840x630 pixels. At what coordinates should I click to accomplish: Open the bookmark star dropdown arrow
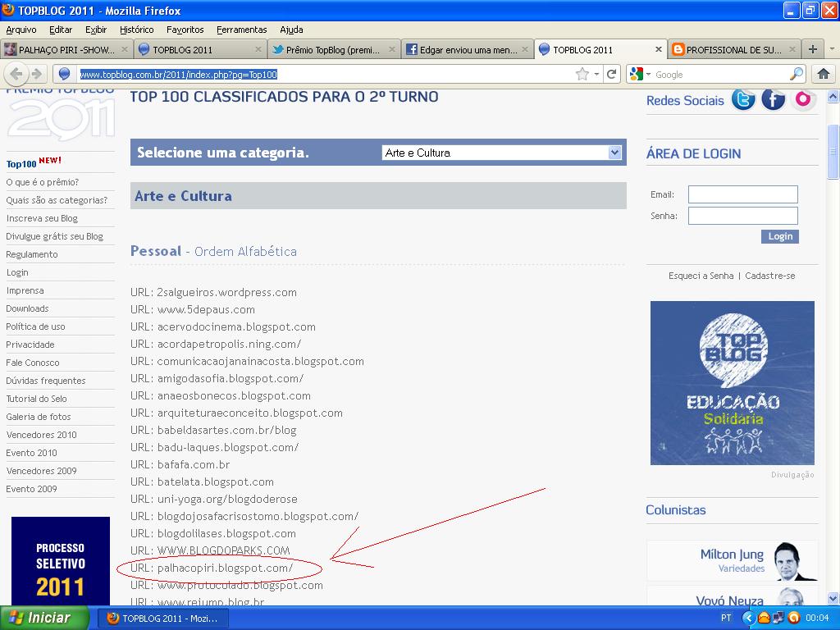(596, 75)
